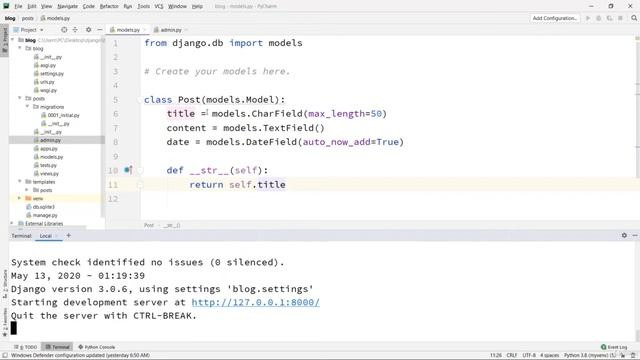Click the override gutter icon at line 10
This screenshot has height=360, width=640.
128,170
